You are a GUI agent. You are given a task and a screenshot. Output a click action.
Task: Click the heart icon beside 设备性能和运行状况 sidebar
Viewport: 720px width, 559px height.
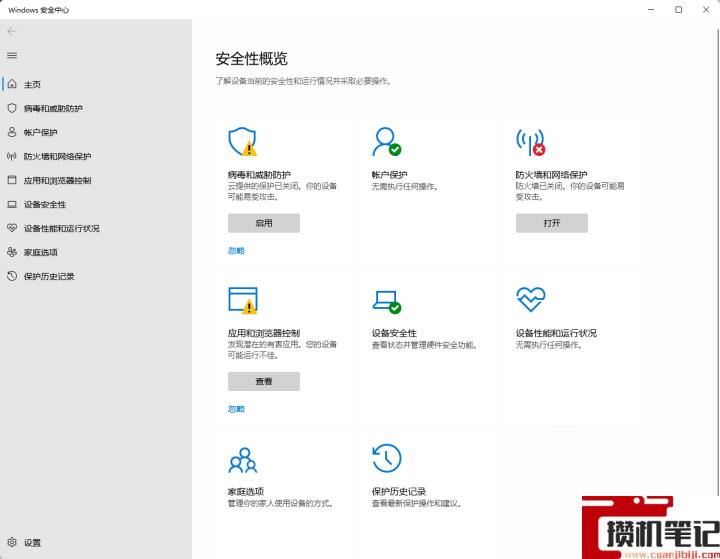[12, 228]
